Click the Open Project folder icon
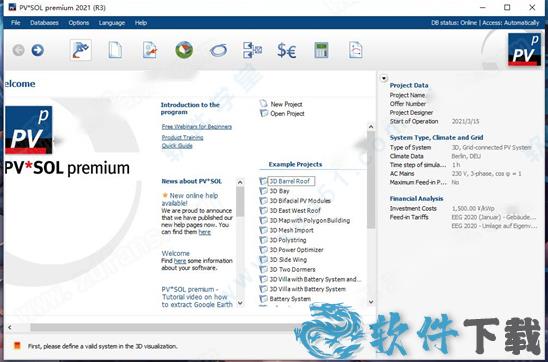Image resolution: width=548 pixels, height=362 pixels. click(x=264, y=113)
